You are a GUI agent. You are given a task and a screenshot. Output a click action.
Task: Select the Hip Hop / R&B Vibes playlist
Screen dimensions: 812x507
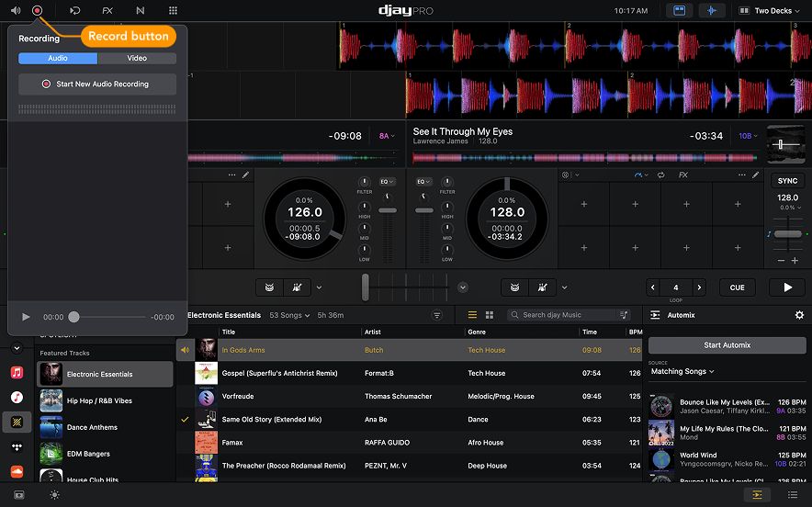coord(105,400)
